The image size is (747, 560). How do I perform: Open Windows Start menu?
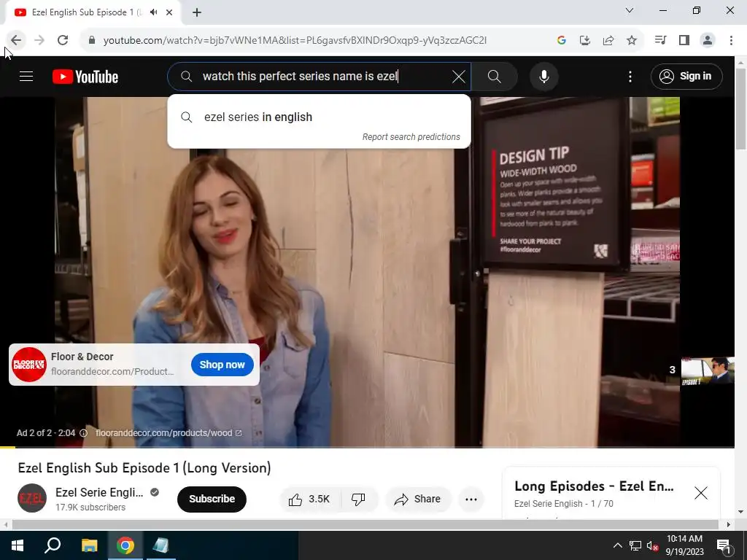pos(18,545)
